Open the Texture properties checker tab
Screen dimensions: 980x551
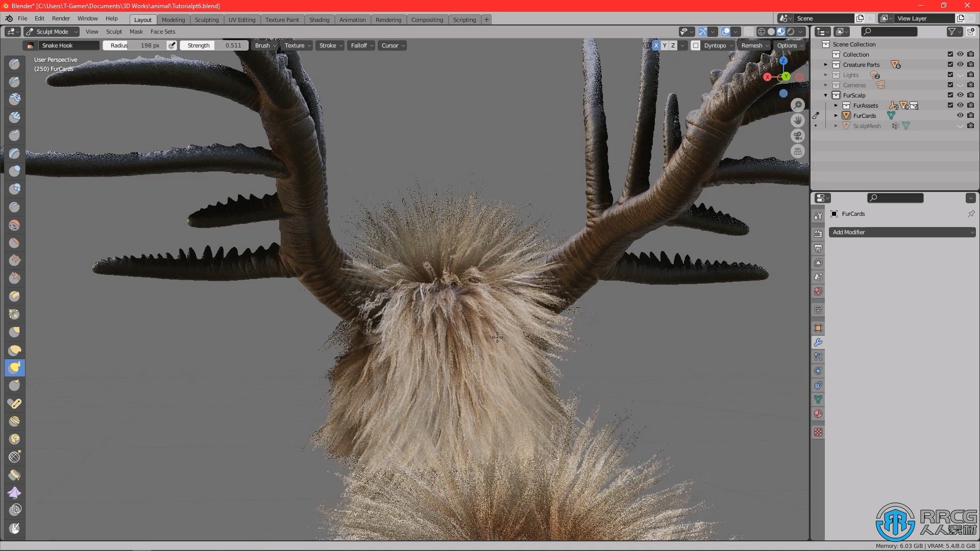tap(818, 432)
